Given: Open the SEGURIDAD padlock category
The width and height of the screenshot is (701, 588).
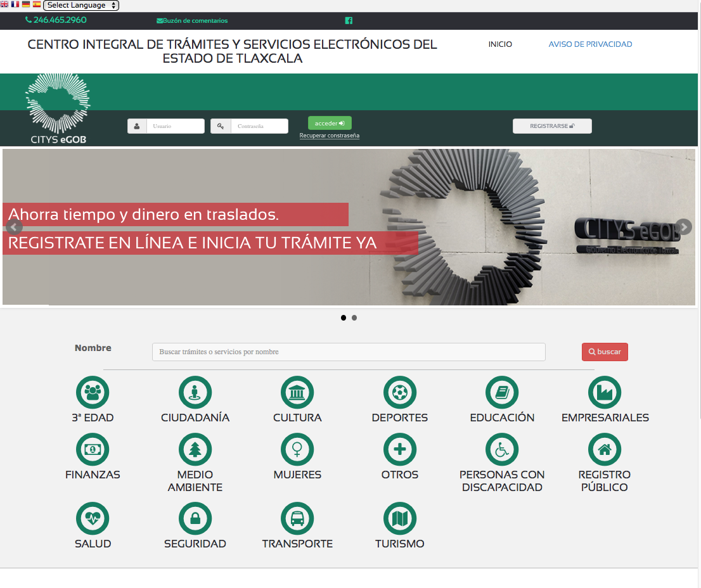Looking at the screenshot, I should (x=195, y=518).
